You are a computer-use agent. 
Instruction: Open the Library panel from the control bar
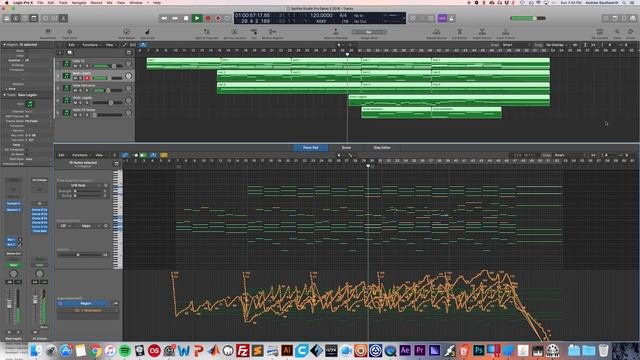[x=7, y=18]
